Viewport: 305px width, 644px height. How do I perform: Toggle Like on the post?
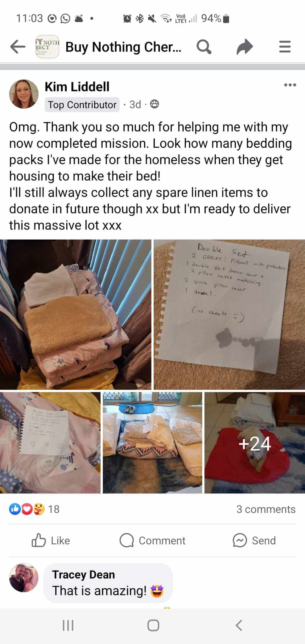tap(51, 541)
